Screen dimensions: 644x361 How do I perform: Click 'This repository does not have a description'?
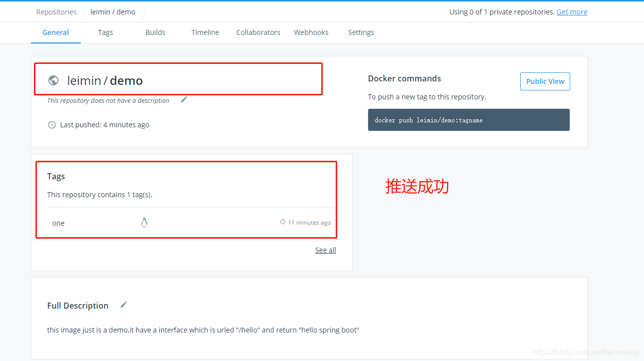108,100
